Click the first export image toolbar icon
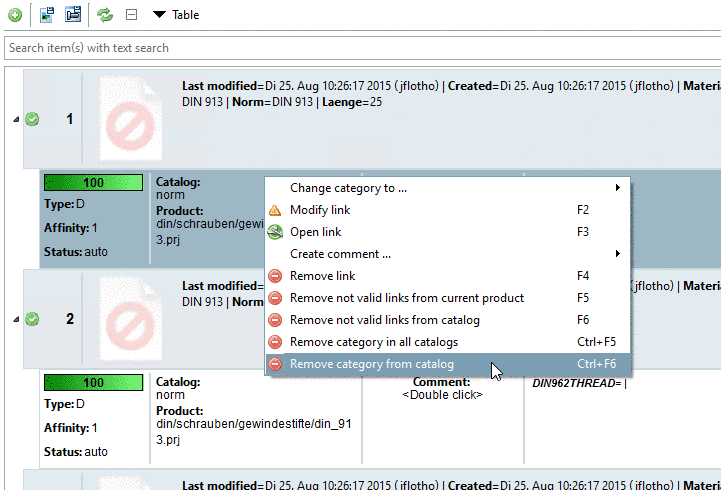This screenshot has height=490, width=721. tap(46, 15)
